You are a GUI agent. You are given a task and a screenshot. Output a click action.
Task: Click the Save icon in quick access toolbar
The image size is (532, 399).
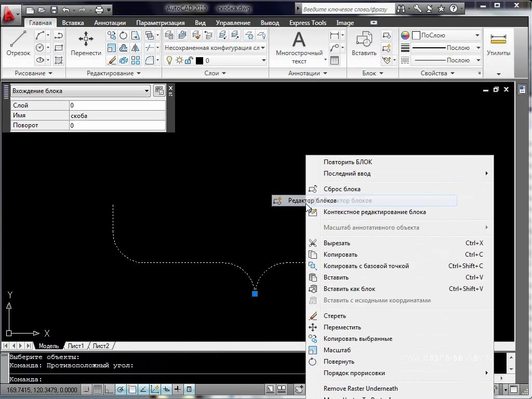coord(54,9)
